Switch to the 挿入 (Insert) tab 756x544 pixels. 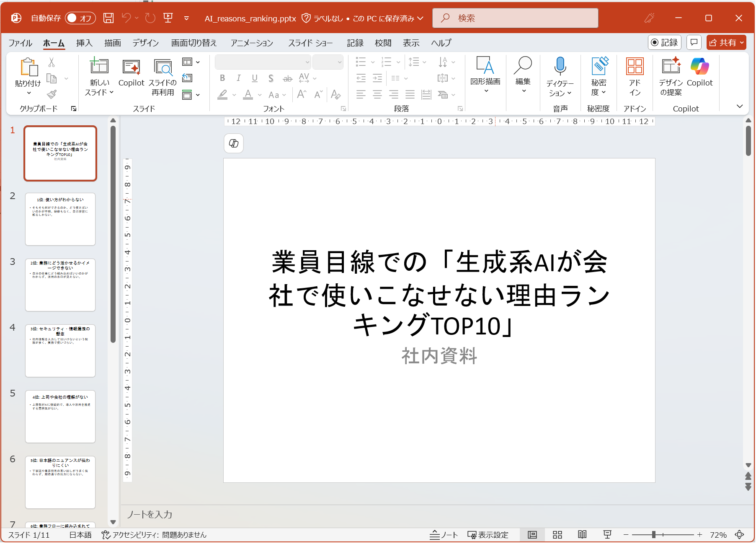[x=84, y=43]
